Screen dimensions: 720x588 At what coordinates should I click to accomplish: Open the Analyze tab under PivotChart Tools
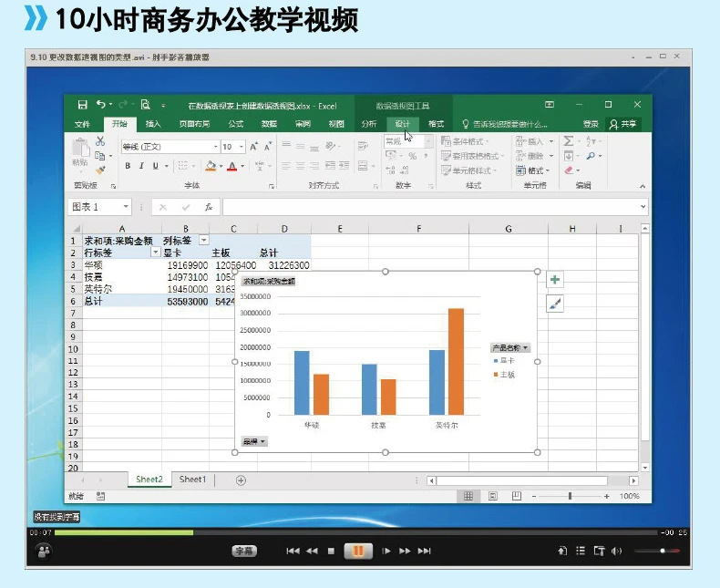click(x=369, y=124)
